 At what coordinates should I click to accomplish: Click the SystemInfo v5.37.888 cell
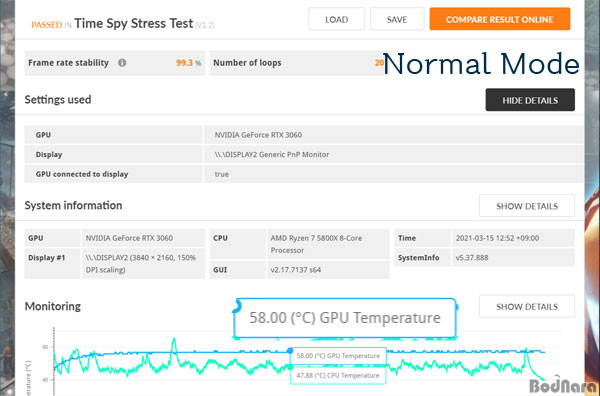point(513,257)
